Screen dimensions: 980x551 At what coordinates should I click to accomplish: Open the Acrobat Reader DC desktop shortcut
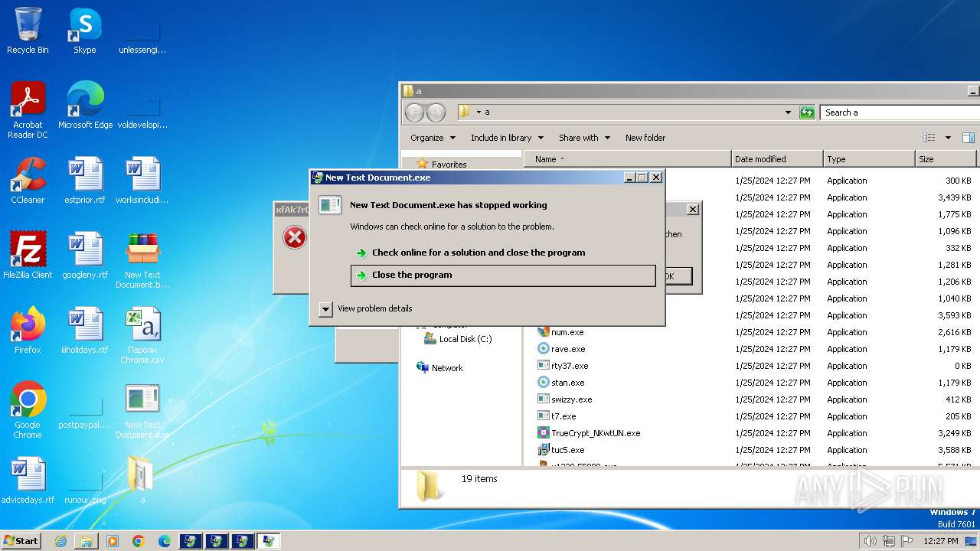(28, 110)
